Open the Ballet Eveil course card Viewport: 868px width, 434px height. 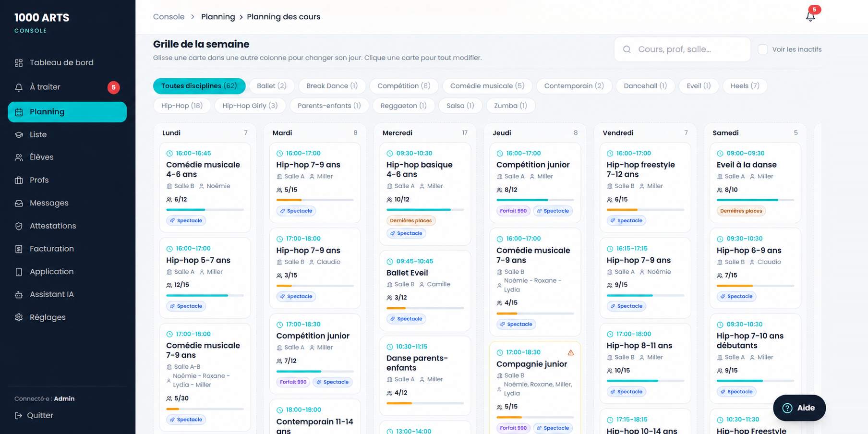tap(425, 290)
